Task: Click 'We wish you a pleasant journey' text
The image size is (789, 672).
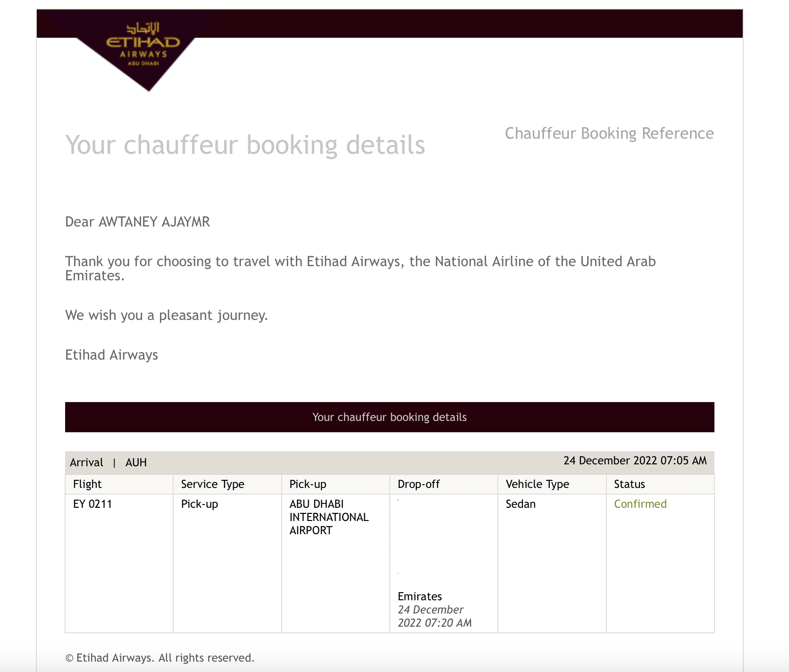Action: [x=166, y=315]
